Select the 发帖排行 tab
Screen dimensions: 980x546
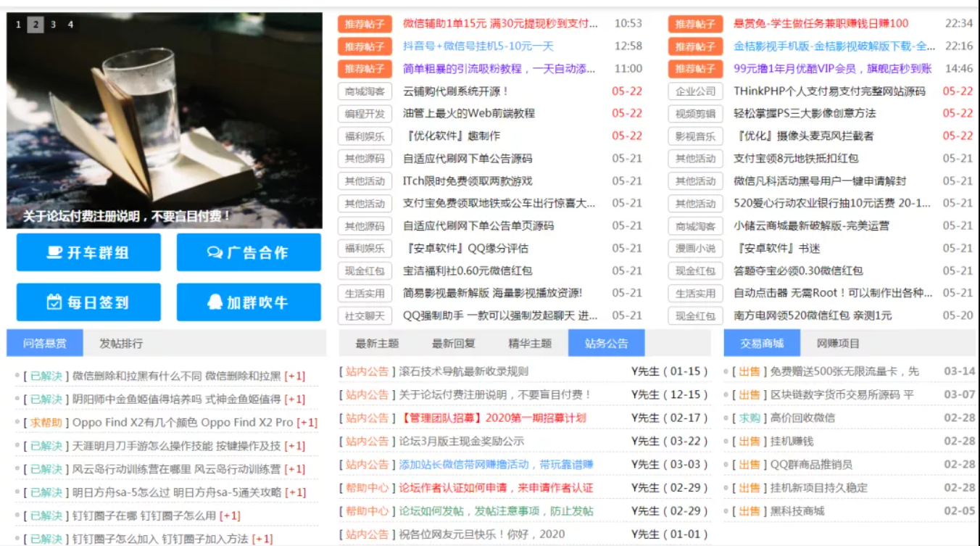click(x=121, y=343)
